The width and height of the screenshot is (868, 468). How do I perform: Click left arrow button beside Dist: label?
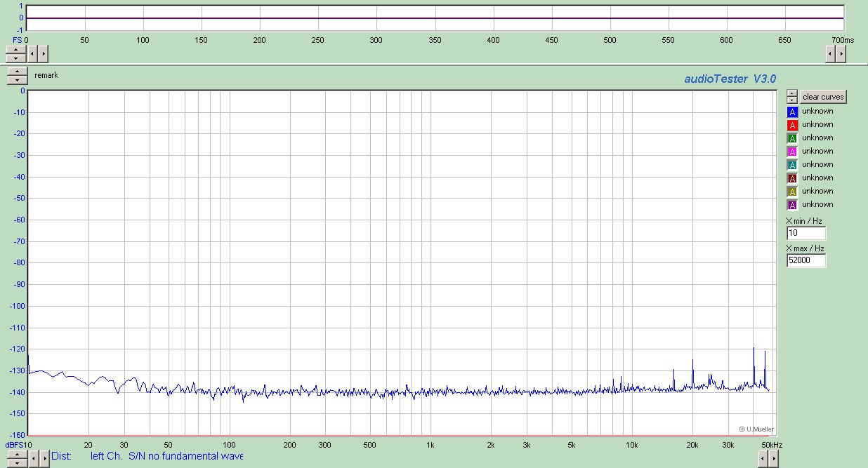click(33, 458)
